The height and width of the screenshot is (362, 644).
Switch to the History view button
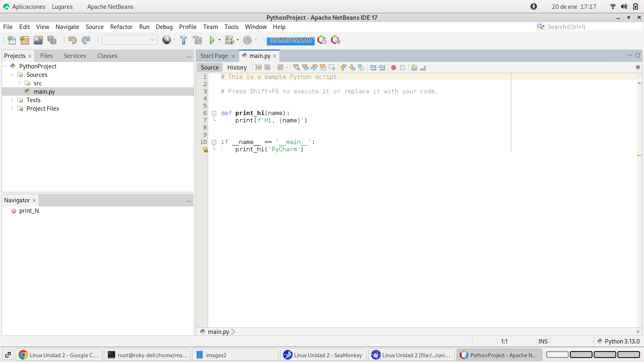(237, 68)
